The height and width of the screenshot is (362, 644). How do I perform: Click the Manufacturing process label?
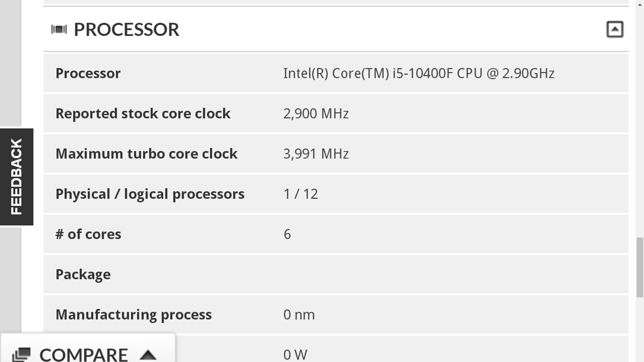[134, 315]
